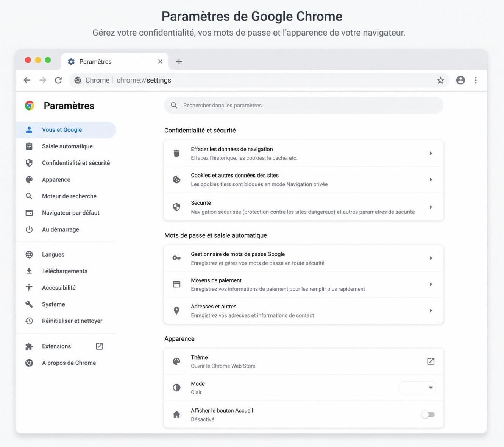Screen dimensions: 504x447
Task: Click the magnifier icon in the settings search
Action: [x=174, y=105]
